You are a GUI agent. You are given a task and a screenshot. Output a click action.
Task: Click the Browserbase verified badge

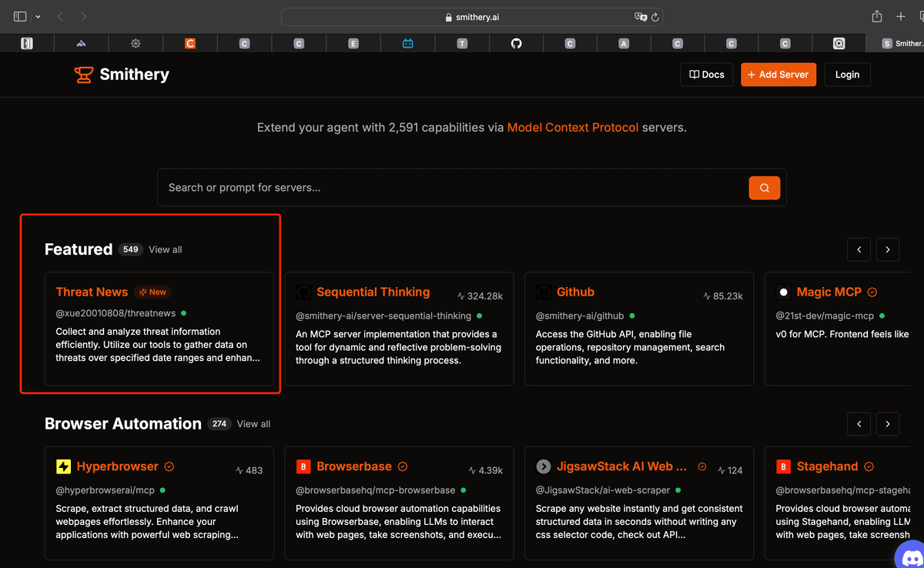tap(403, 466)
